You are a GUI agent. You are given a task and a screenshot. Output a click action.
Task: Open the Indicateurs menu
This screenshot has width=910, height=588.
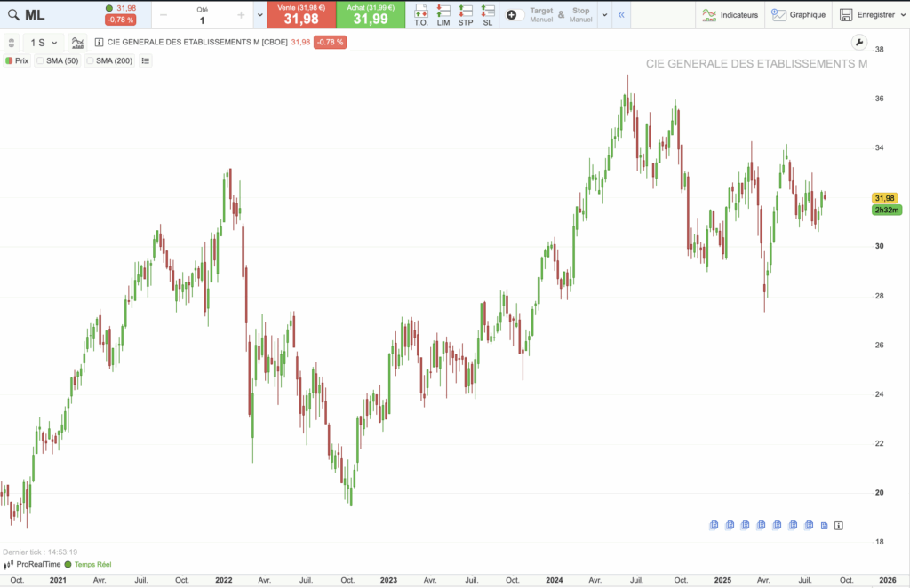tap(729, 14)
